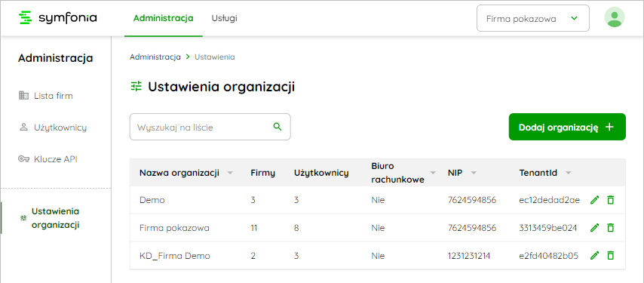Open the user profile avatar
Viewport: 644px width, 283px height.
pyautogui.click(x=615, y=17)
